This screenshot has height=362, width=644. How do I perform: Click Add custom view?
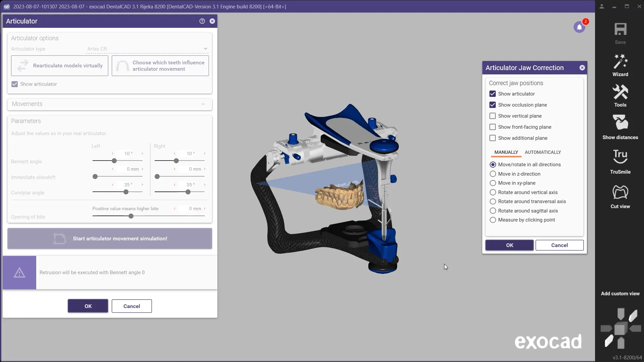[620, 294]
